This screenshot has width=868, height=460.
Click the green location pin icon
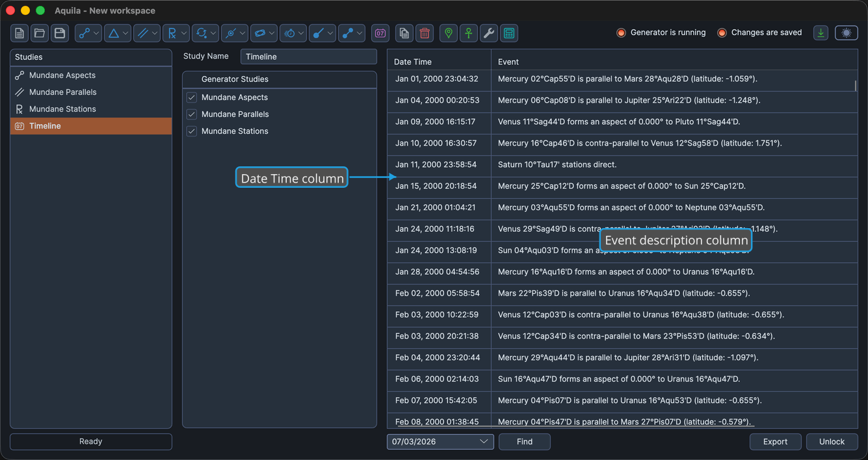point(449,33)
